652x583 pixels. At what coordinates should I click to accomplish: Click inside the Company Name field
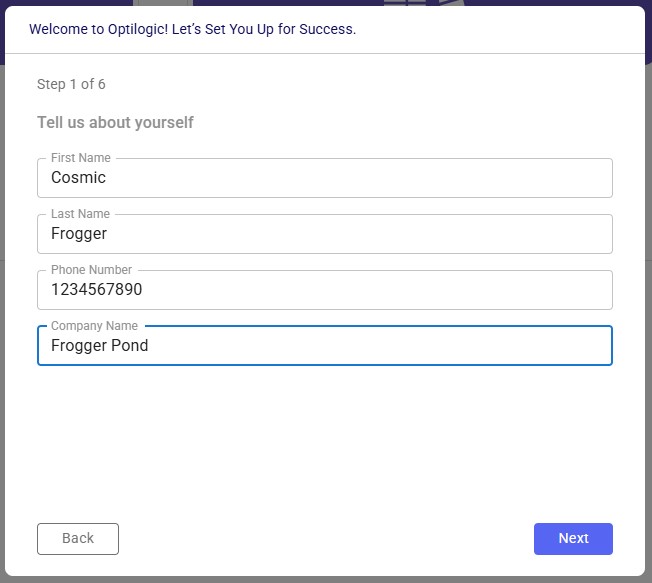coord(325,346)
